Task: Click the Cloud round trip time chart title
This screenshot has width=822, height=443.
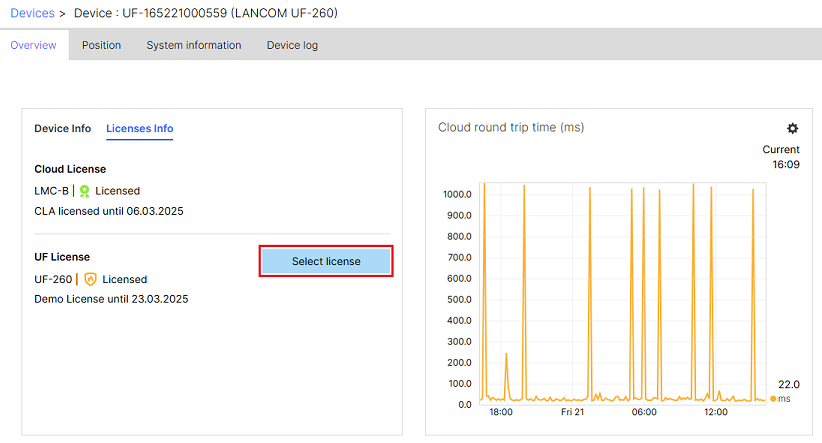Action: pyautogui.click(x=511, y=127)
